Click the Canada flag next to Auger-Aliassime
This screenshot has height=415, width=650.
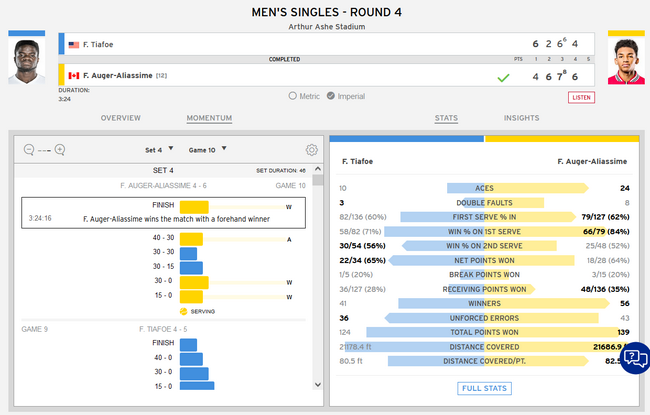point(73,75)
